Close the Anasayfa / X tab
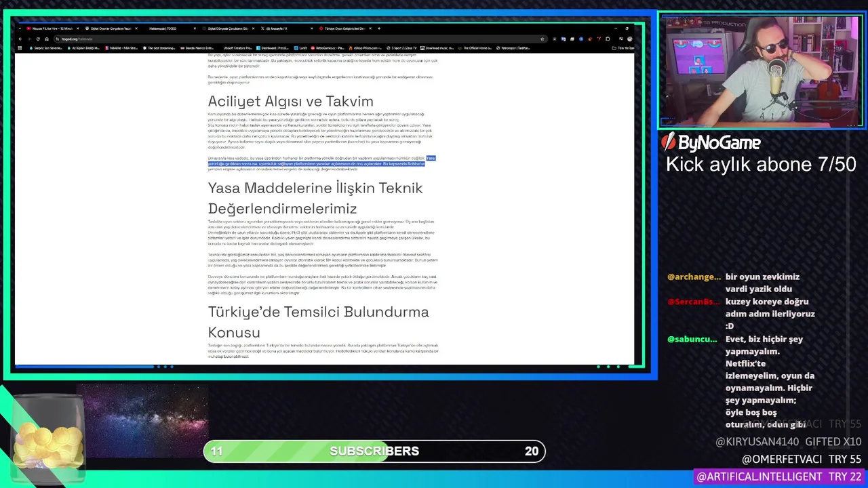The width and height of the screenshot is (868, 488). pos(312,28)
